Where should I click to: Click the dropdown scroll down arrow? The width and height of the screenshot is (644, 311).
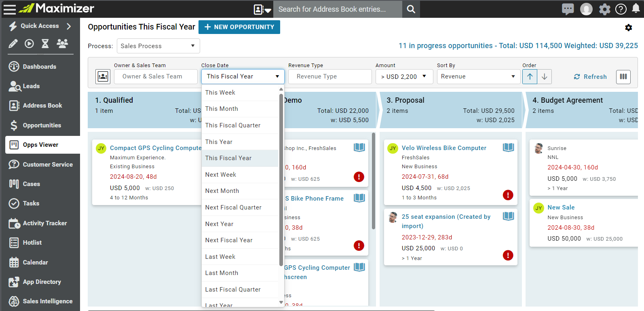[x=281, y=302]
